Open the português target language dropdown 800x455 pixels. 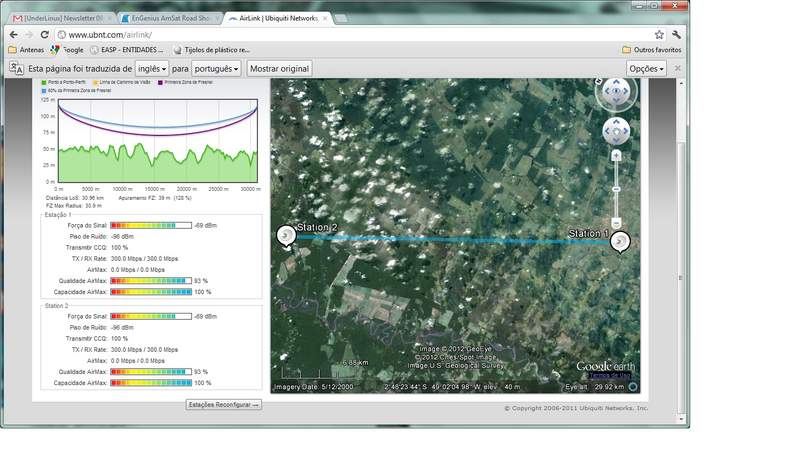coord(216,68)
